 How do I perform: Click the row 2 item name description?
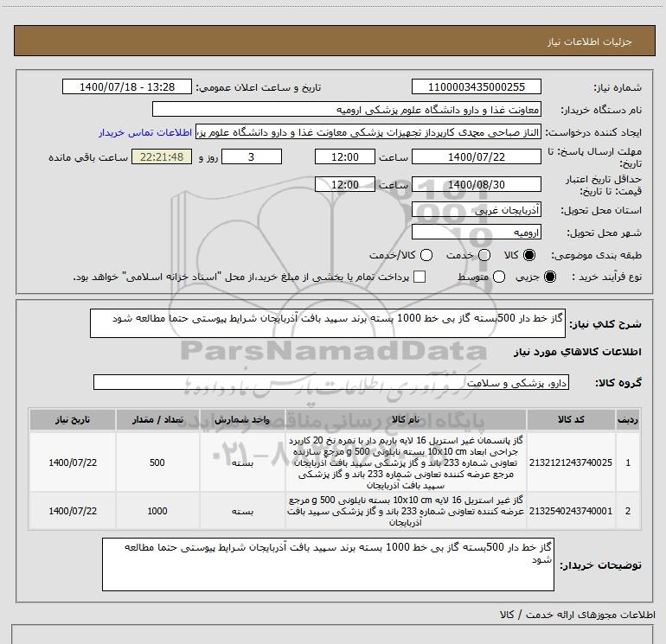(406, 511)
